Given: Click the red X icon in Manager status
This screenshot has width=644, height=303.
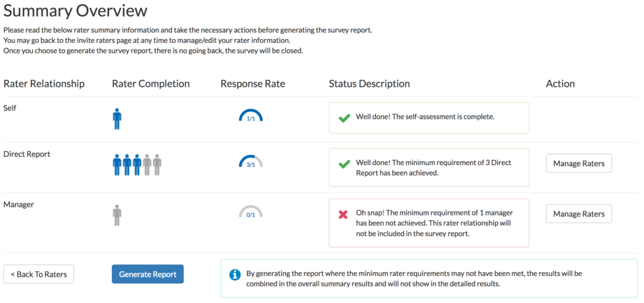Looking at the screenshot, I should click(x=343, y=214).
